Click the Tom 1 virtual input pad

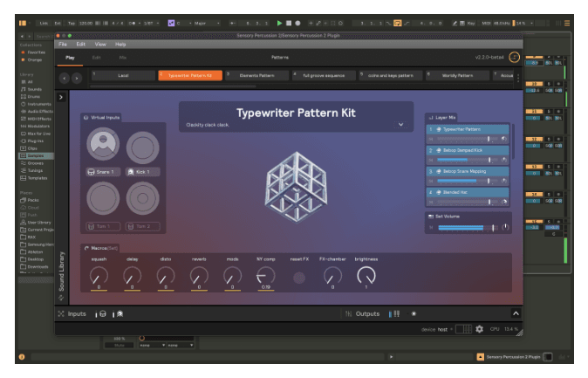103,198
